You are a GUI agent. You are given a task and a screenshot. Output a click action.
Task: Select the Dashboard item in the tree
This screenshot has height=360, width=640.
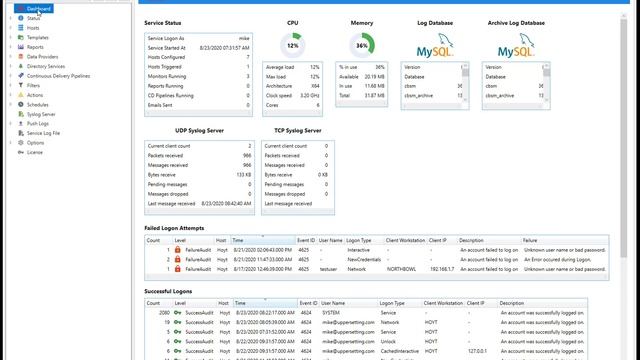(34, 9)
